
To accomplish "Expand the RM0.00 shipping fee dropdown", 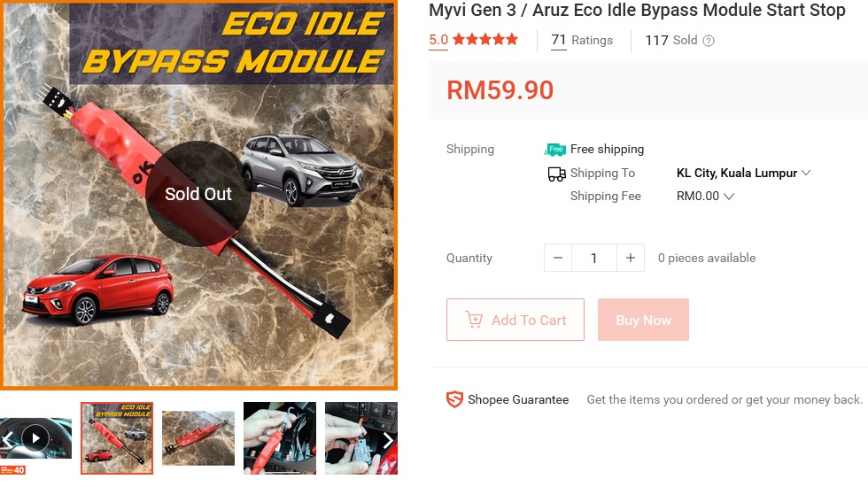I will point(705,196).
